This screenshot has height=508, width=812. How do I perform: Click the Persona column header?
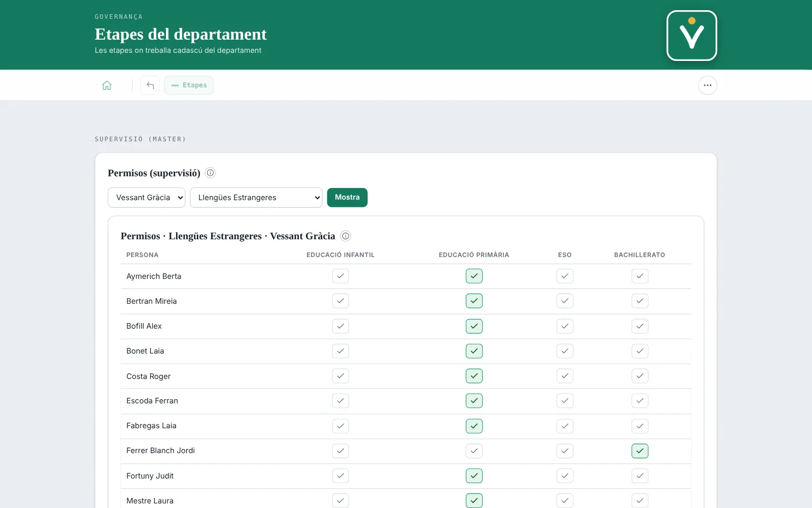tap(142, 255)
